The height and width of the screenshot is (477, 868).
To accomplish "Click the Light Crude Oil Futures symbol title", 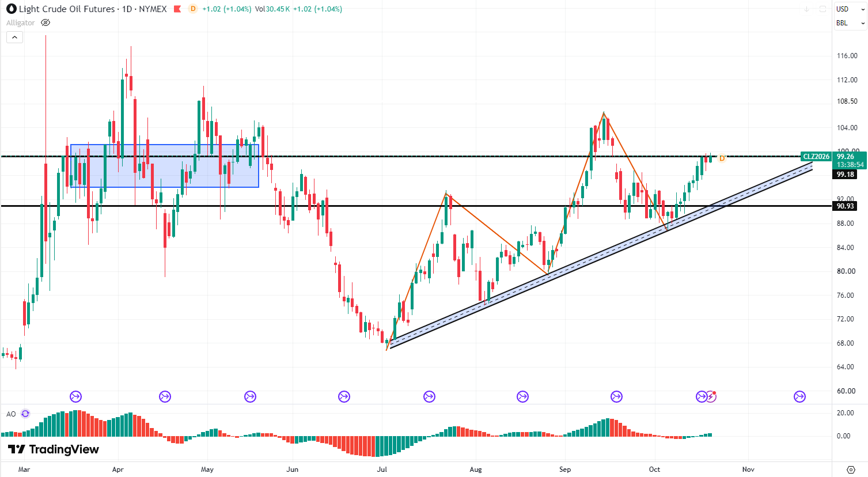I will [x=67, y=9].
